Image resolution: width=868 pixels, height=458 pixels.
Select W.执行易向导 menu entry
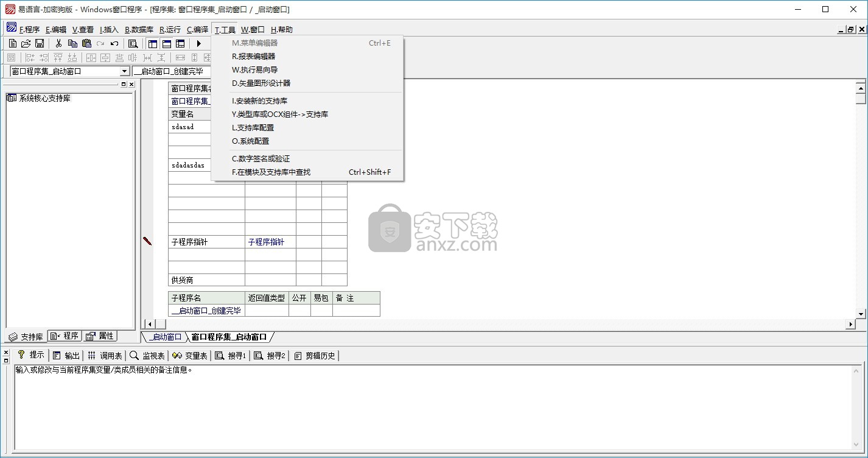307,69
